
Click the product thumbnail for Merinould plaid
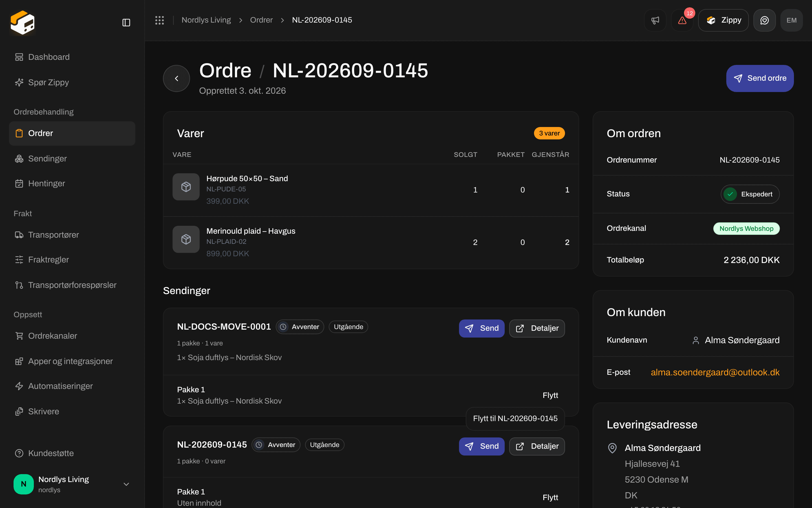coord(186,239)
